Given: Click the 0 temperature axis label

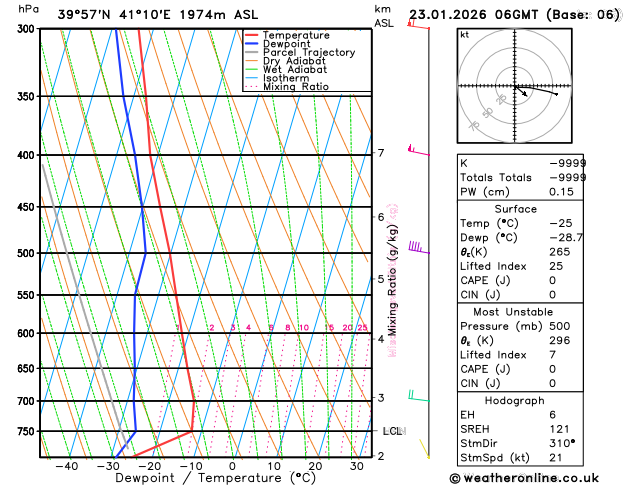Looking at the screenshot, I should coord(232,466).
